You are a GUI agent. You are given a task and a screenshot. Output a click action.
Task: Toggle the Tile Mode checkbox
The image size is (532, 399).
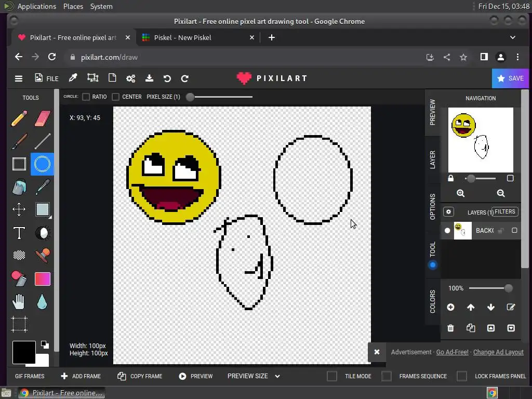pos(332,376)
